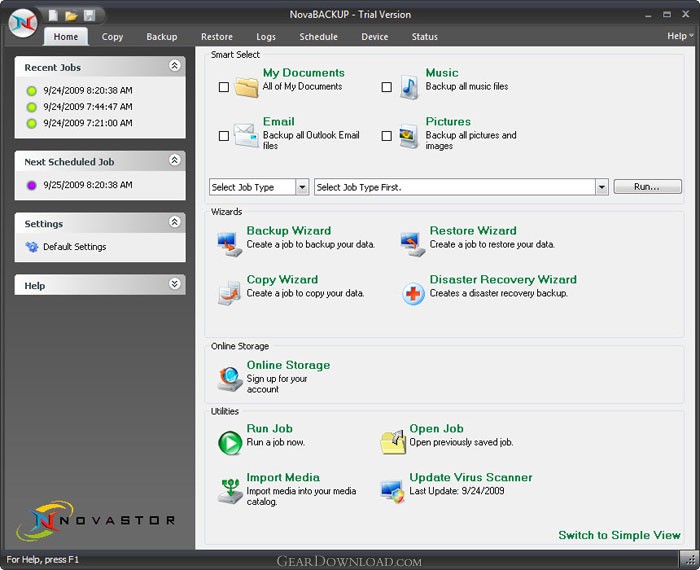Click purple dot of next scheduled job
Viewport: 700px width, 570px height.
point(31,185)
